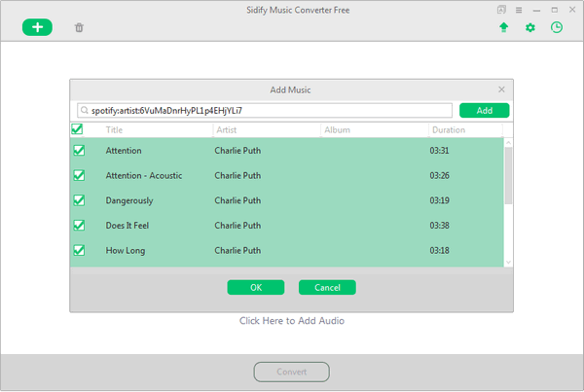Screen dimensions: 584x392
Task: Click the scrollbar down arrow
Action: pyautogui.click(x=508, y=263)
